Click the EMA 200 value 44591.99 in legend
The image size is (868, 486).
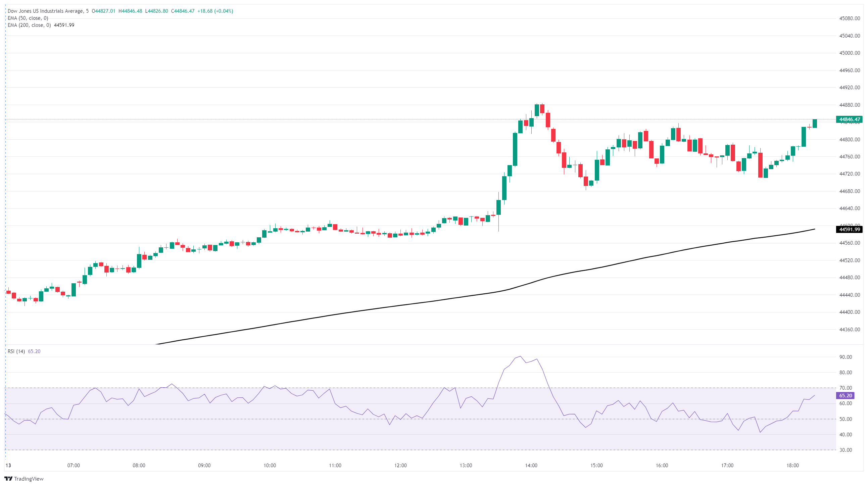[x=64, y=25]
